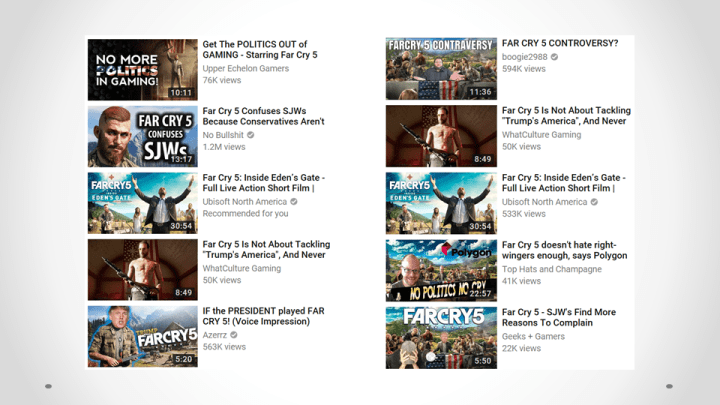This screenshot has height=405, width=720.
Task: Open 'SJW's Find More Reasons To Complain' title
Action: [559, 317]
